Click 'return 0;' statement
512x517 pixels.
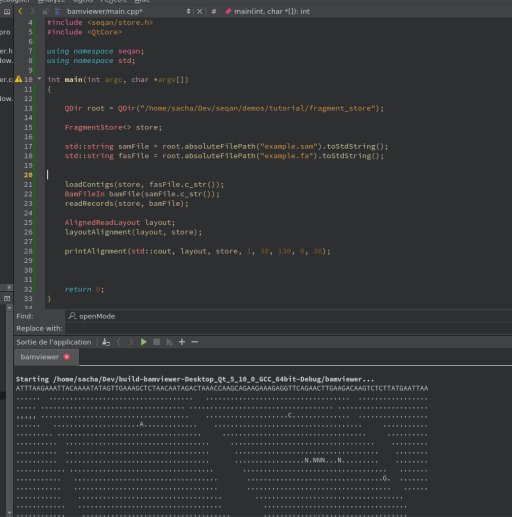(84, 289)
